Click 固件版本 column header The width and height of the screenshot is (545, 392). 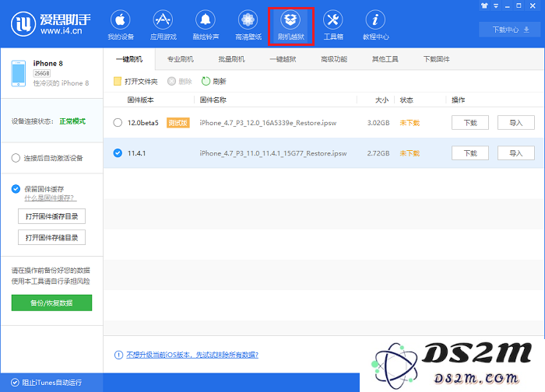[140, 100]
